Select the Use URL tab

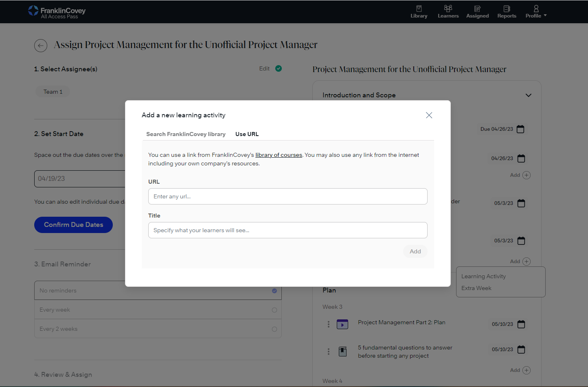(x=247, y=134)
